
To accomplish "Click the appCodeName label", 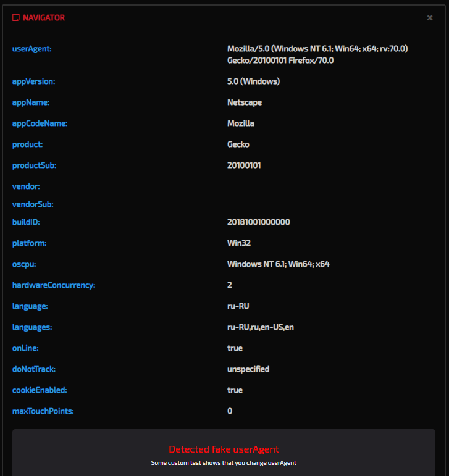I will pos(40,123).
